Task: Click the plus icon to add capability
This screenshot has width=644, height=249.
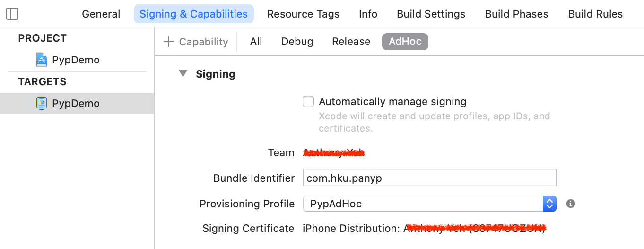Action: click(168, 42)
